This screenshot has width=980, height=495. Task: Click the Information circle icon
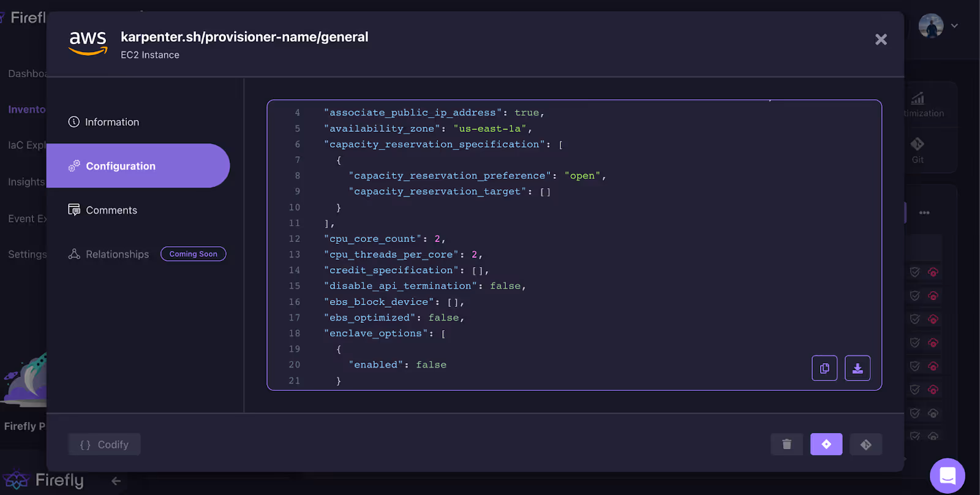click(x=74, y=122)
